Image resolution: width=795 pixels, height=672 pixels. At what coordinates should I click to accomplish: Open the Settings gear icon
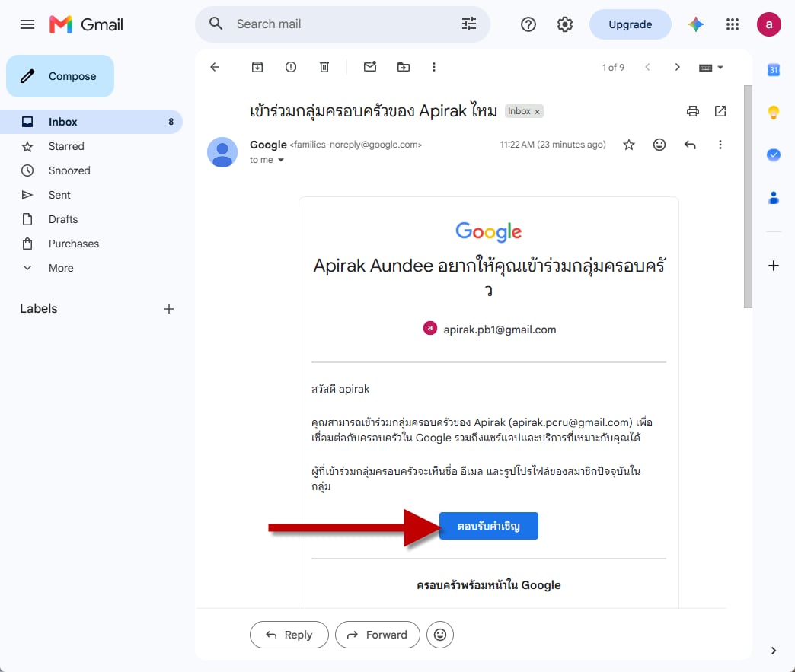(565, 24)
